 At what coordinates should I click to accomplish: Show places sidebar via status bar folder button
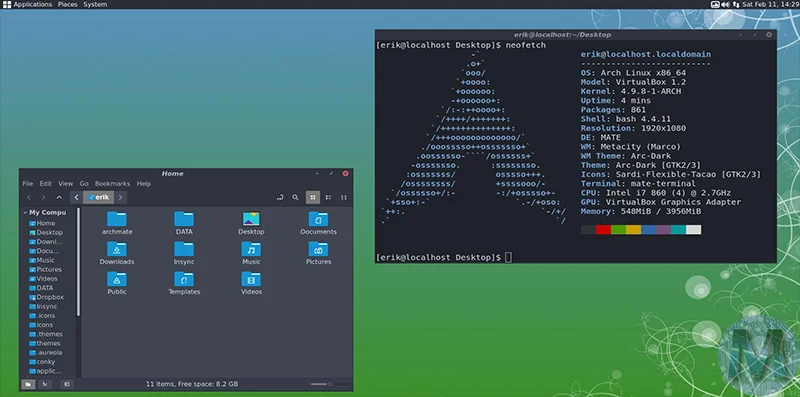click(x=29, y=384)
